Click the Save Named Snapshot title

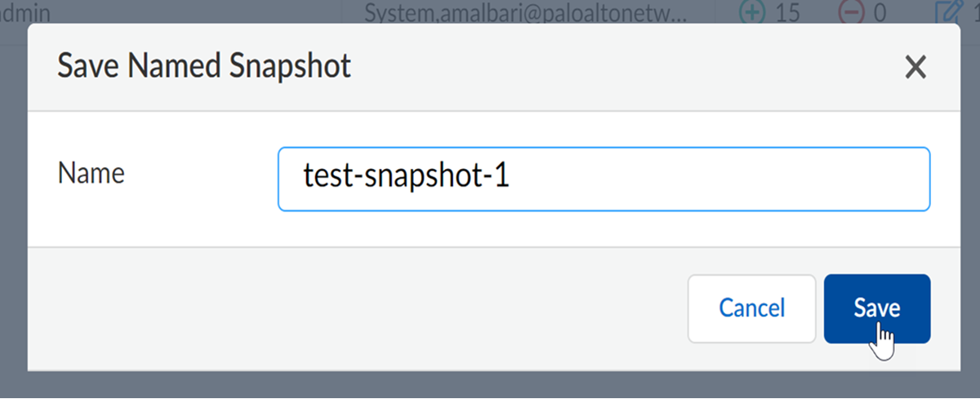coord(203,66)
